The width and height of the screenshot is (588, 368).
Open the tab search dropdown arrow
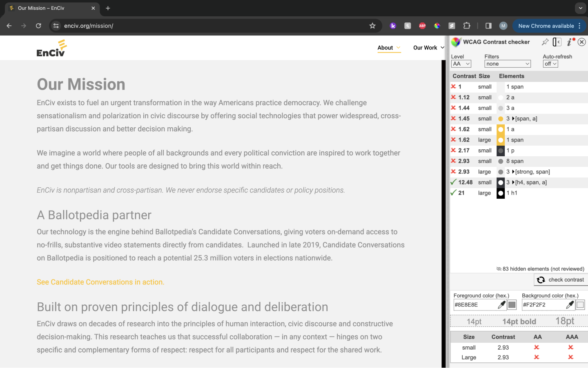coord(580,8)
